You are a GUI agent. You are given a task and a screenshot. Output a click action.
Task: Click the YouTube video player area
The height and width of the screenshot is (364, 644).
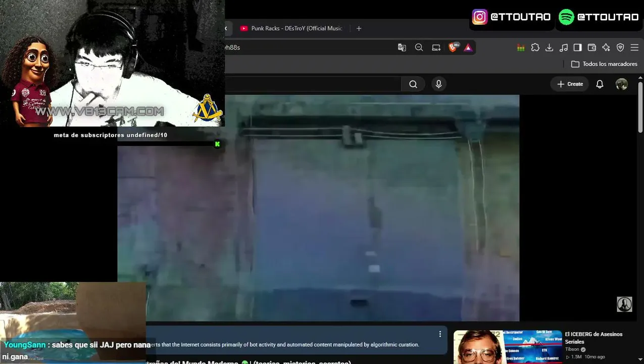(x=318, y=208)
